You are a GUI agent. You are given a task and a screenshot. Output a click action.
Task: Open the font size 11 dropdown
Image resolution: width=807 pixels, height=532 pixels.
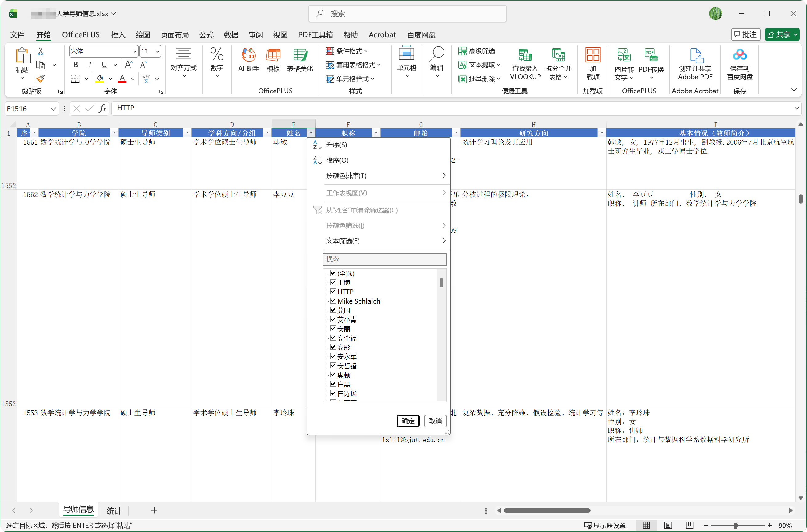pos(157,51)
